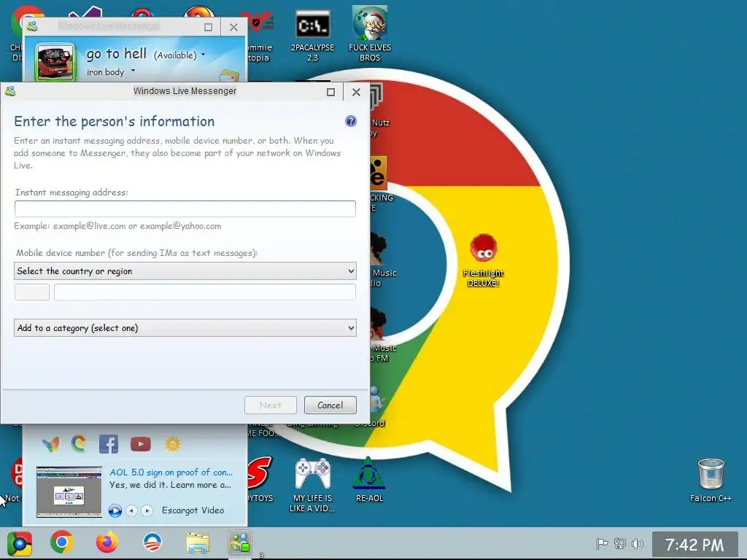Viewport: 747px width, 560px height.
Task: Open the MY LIFE IS LIKE A VID... icon
Action: (312, 485)
